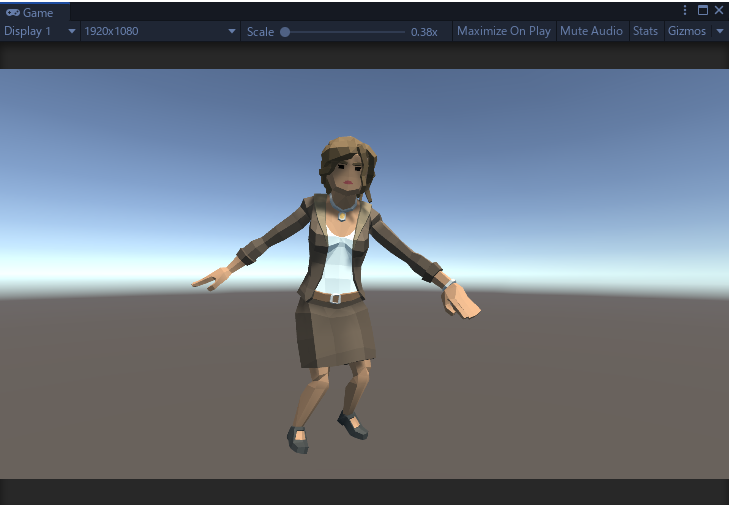Click the character in the game view
This screenshot has width=729, height=505.
pyautogui.click(x=336, y=294)
